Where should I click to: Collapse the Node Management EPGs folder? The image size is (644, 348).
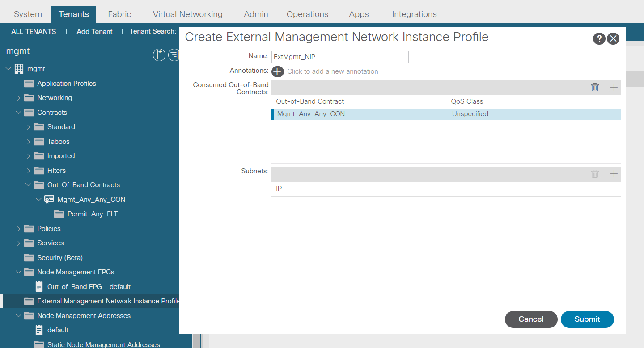pyautogui.click(x=18, y=272)
